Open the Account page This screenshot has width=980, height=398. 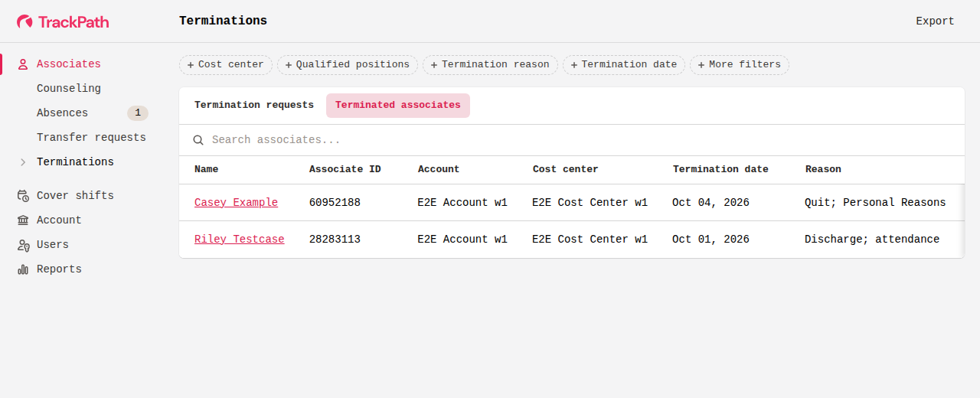click(59, 220)
